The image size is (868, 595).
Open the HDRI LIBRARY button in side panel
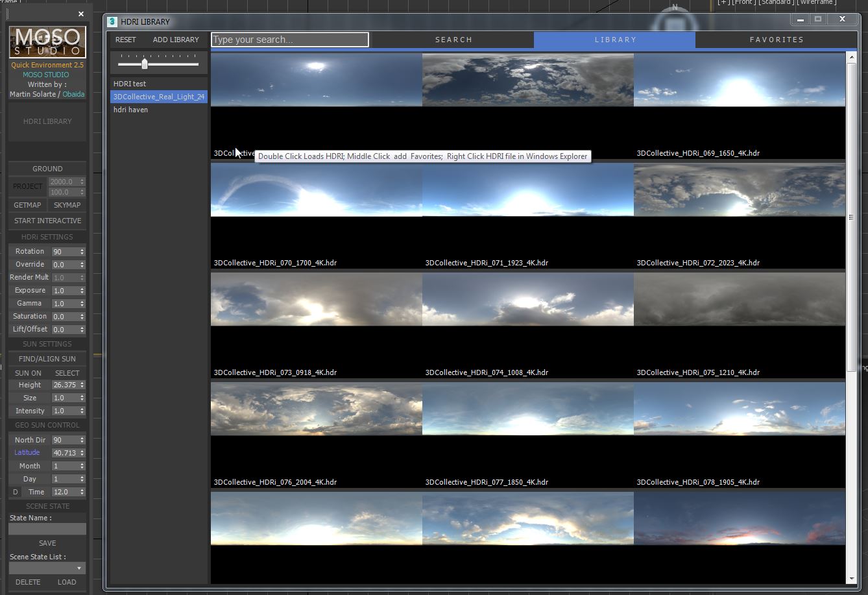point(47,121)
